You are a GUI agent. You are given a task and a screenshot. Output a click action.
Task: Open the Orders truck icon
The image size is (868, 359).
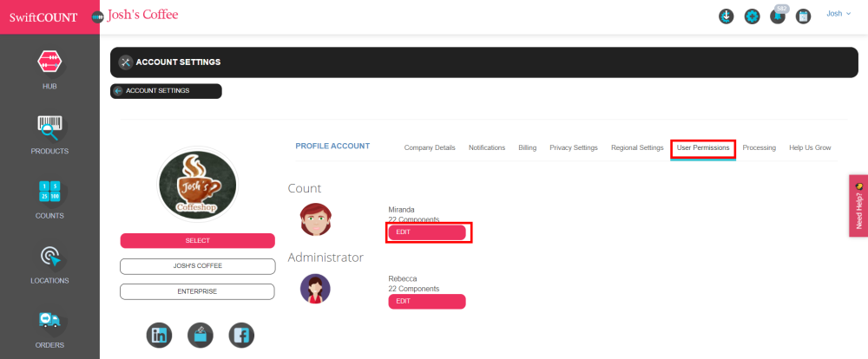point(49,322)
